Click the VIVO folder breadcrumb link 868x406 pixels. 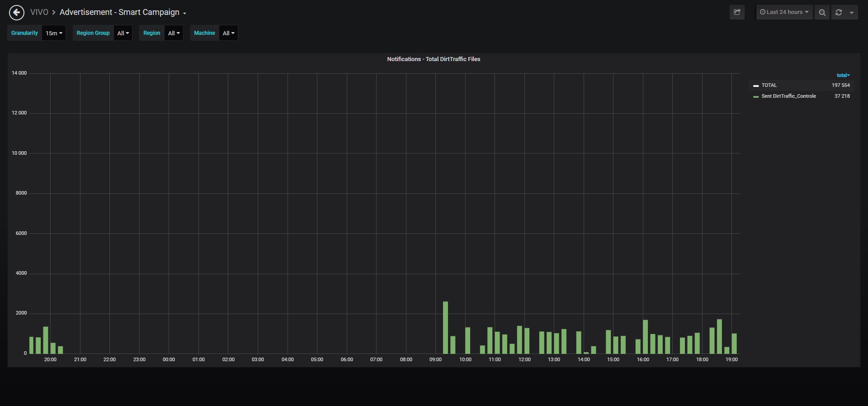click(39, 12)
